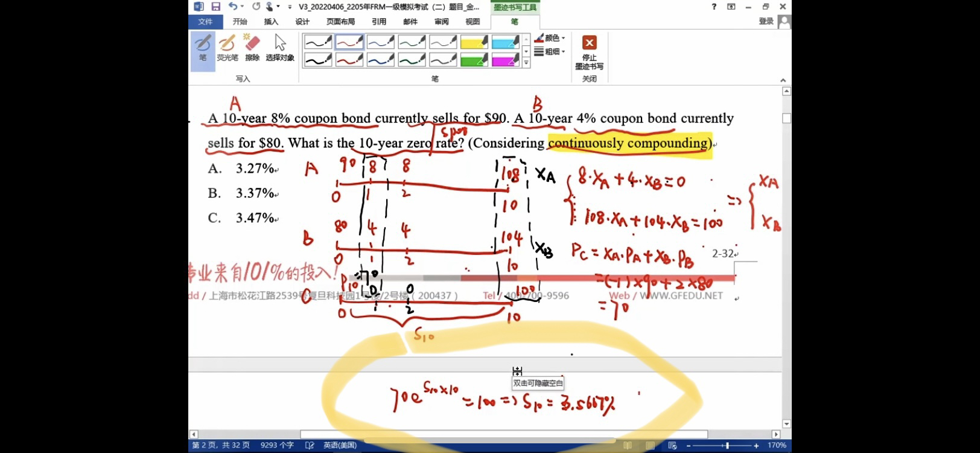Open Ribbon Display Options
The width and height of the screenshot is (980, 453).
click(731, 7)
